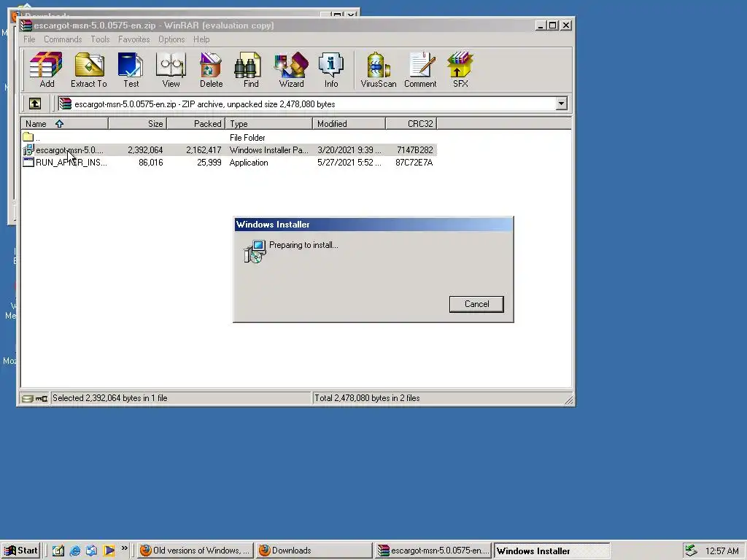Open the Extract To tool
Screen dimensions: 747x560
pos(88,69)
